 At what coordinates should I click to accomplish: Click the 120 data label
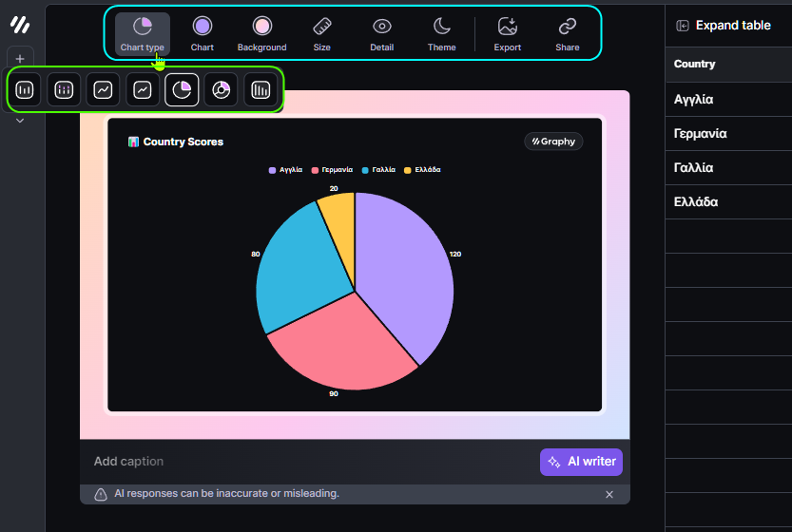(x=455, y=254)
